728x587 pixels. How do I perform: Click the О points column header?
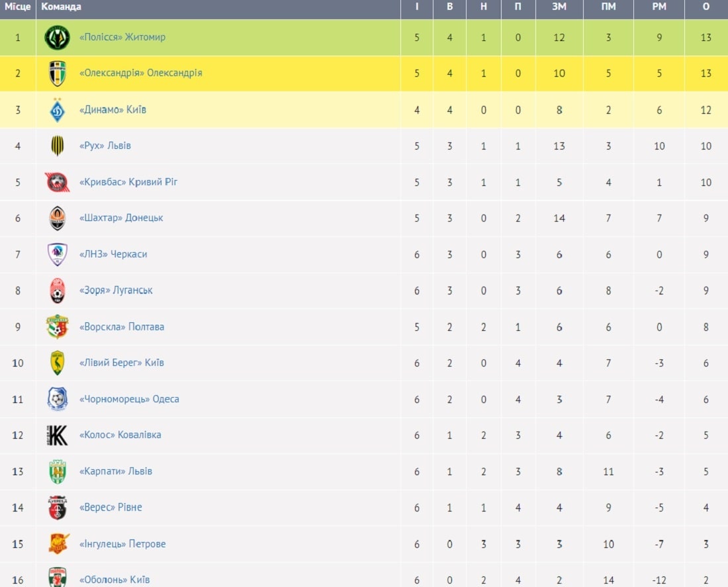click(705, 7)
